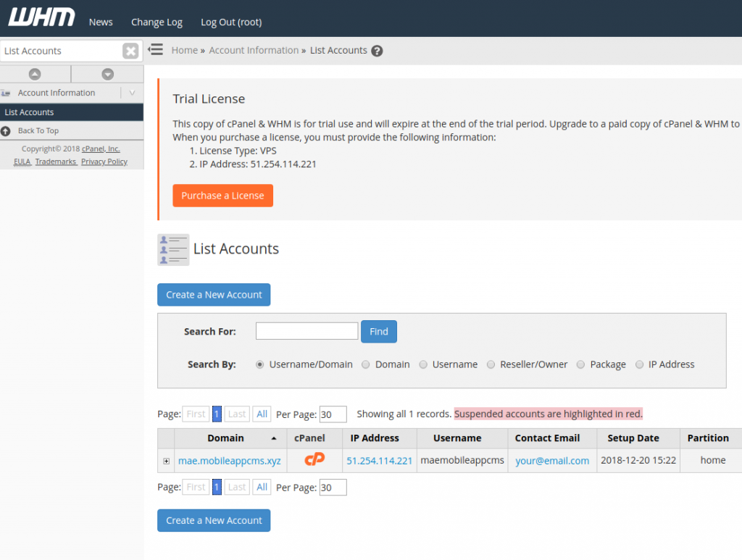Open cPanel via the orange cP icon

coord(314,460)
